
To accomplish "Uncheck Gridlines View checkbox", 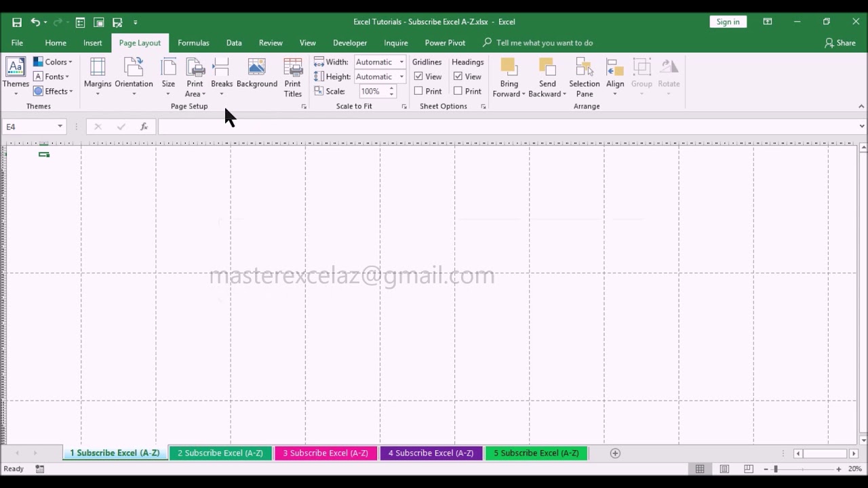I will coord(418,77).
